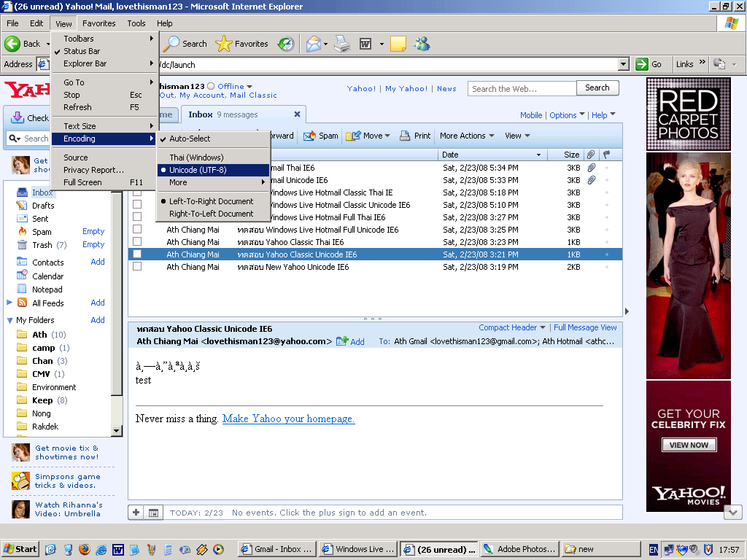Open the Options dropdown
Image resolution: width=747 pixels, height=560 pixels.
[582, 114]
